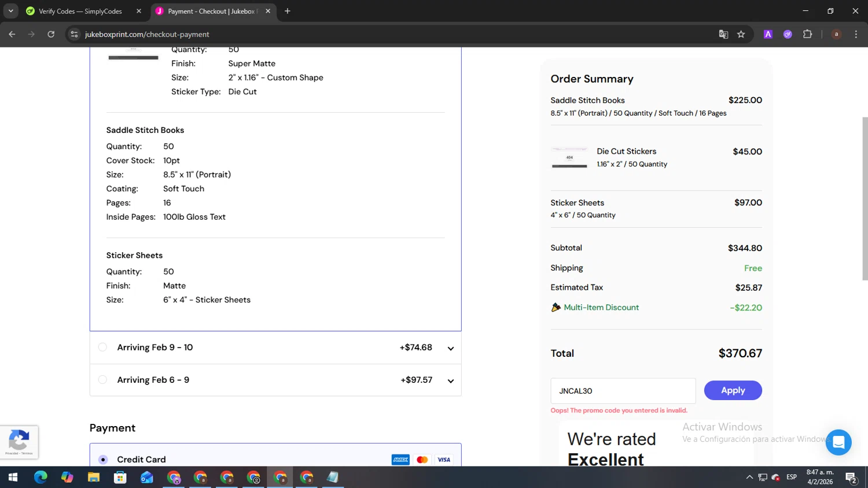The image size is (868, 488).
Task: Launch Microsoft Edge from the taskbar
Action: pyautogui.click(x=41, y=478)
